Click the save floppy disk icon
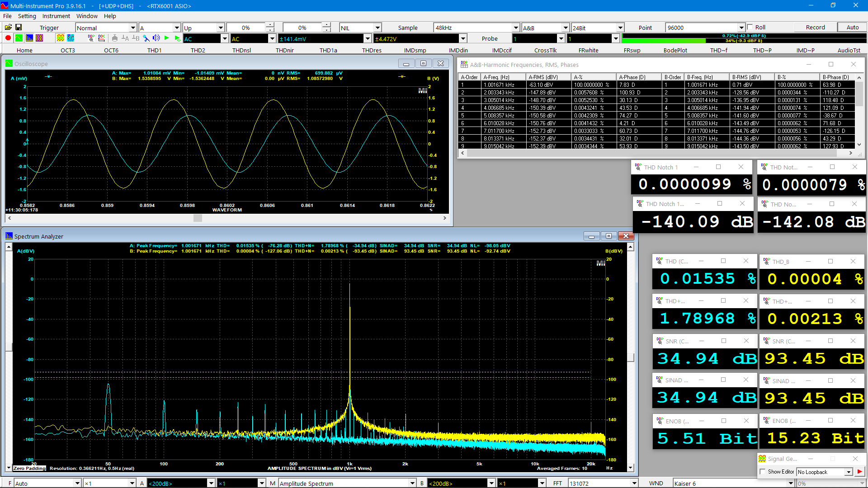 (19, 27)
